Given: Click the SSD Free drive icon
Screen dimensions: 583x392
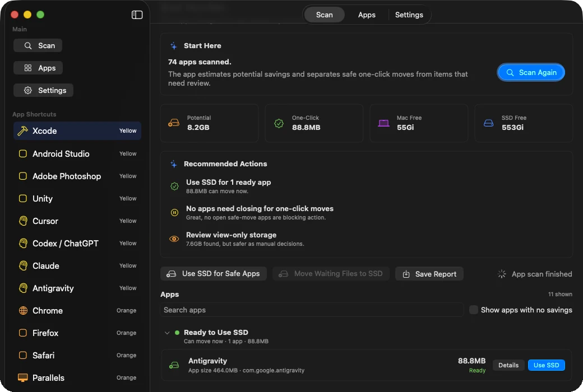Looking at the screenshot, I should [489, 123].
